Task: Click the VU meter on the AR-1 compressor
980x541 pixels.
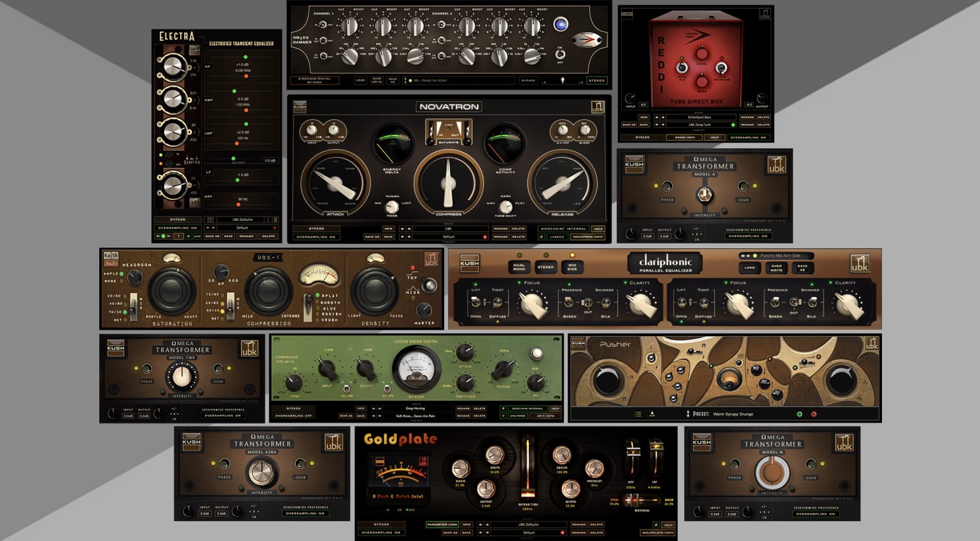Action: [417, 369]
